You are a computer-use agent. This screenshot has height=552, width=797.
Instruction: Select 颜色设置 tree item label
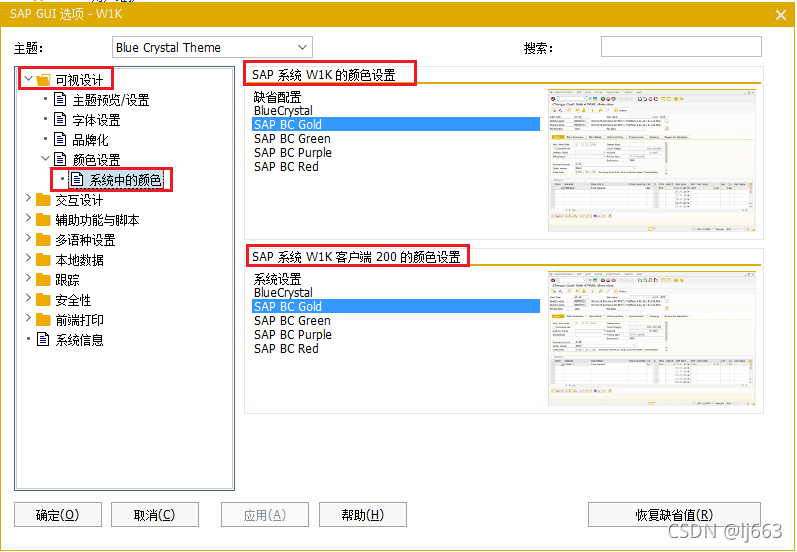(96, 160)
